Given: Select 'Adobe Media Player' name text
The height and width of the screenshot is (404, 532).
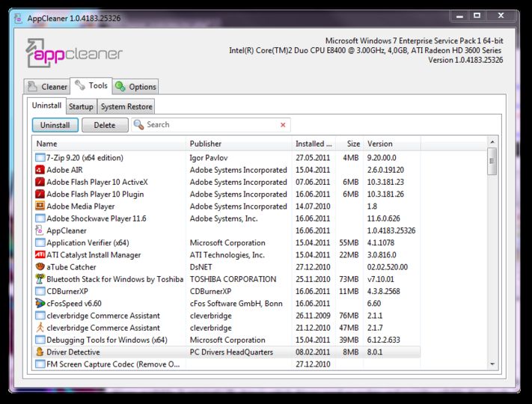Looking at the screenshot, I should click(x=80, y=206).
